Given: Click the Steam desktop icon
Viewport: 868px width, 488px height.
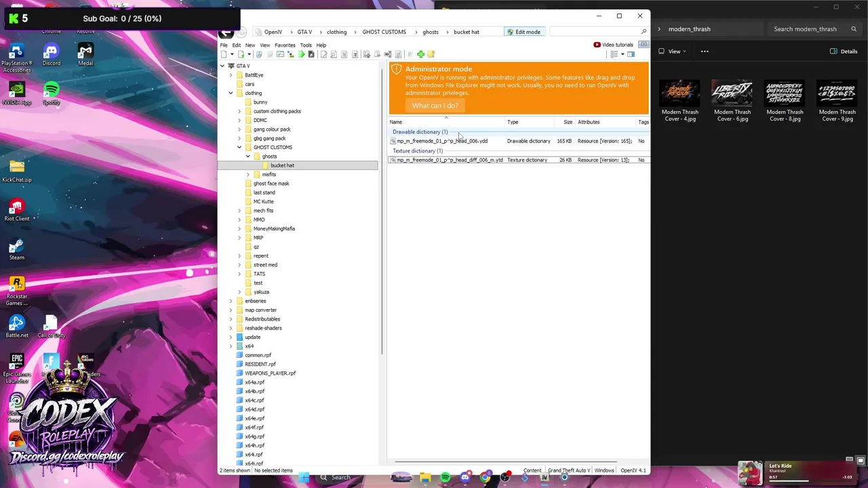Looking at the screenshot, I should 17,248.
